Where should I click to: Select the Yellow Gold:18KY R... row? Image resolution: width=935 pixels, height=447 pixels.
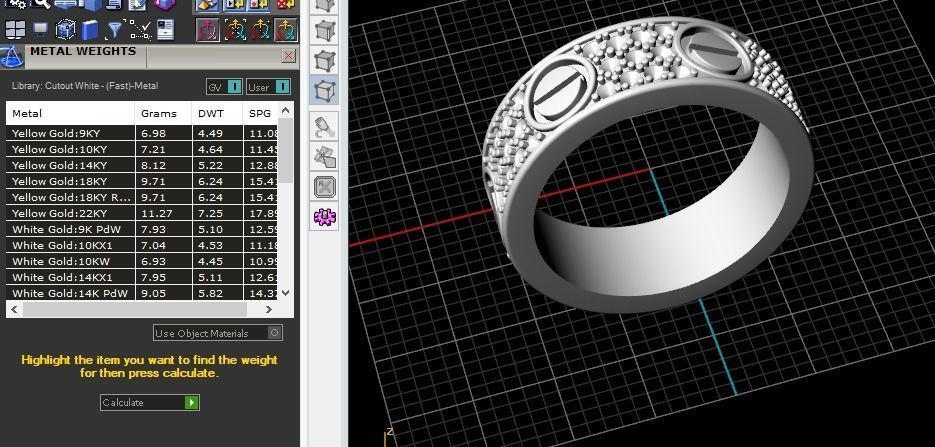click(x=142, y=197)
